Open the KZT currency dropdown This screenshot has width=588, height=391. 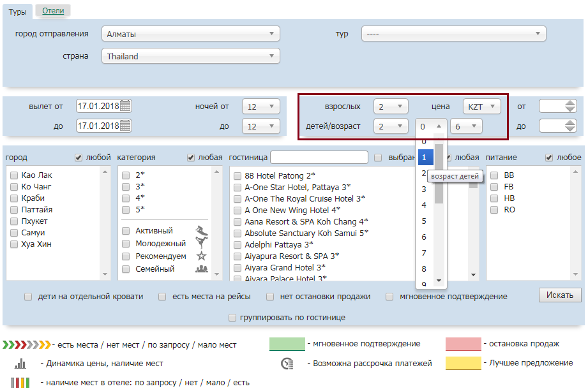(x=481, y=107)
